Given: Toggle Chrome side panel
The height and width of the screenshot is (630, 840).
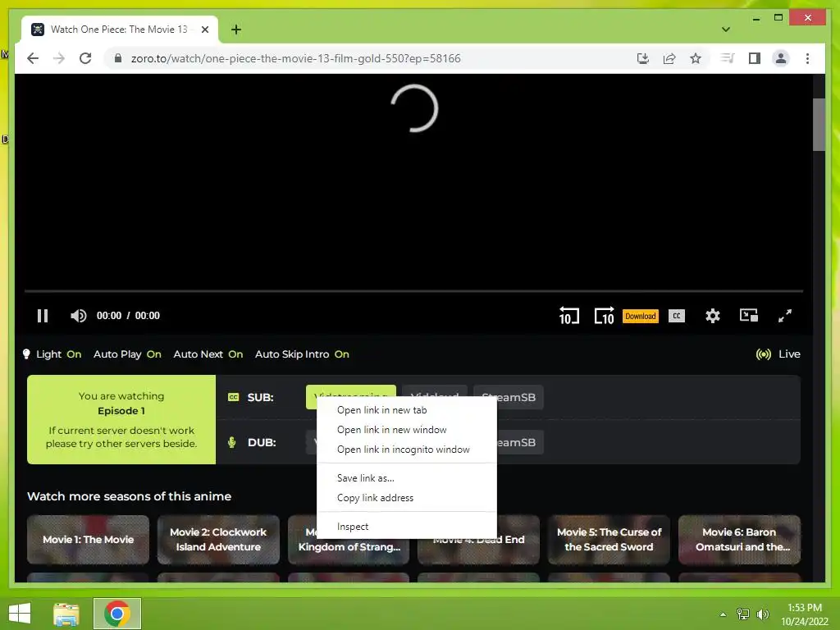Looking at the screenshot, I should click(x=755, y=58).
